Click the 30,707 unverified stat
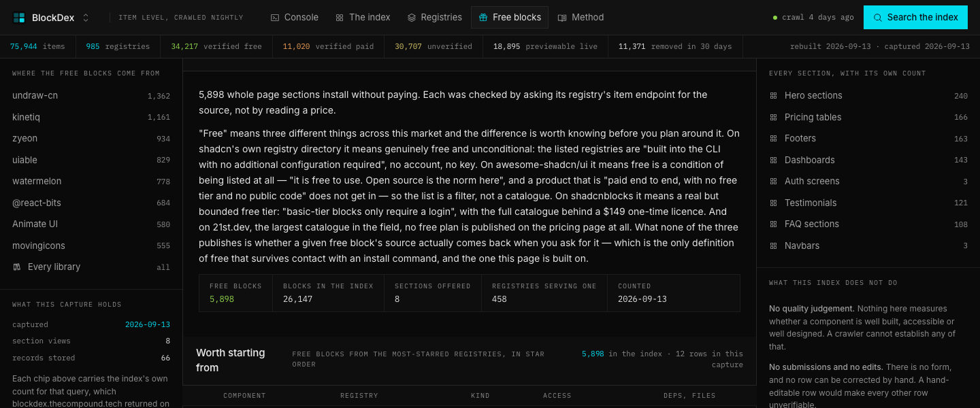Screen dimensions: 980x408 click(434, 46)
